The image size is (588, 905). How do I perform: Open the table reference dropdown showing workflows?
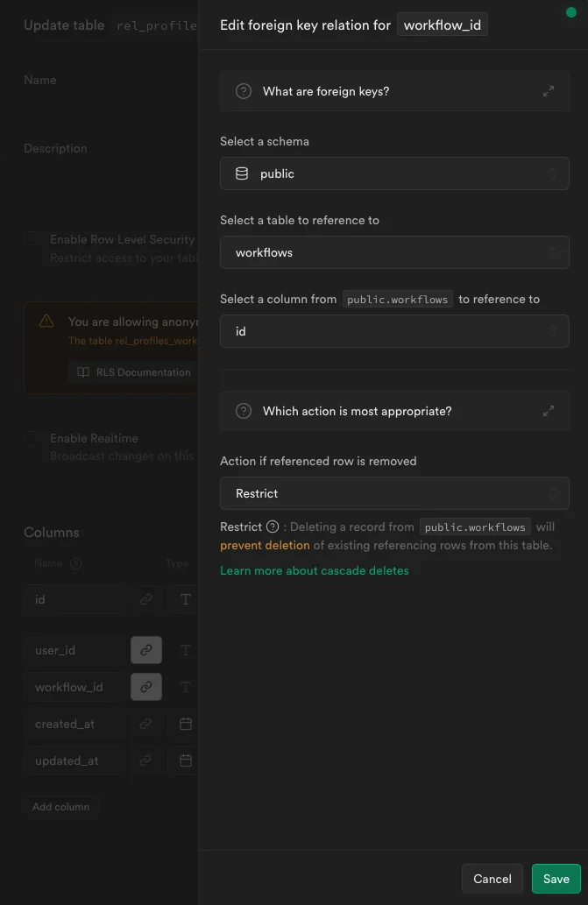coord(394,251)
